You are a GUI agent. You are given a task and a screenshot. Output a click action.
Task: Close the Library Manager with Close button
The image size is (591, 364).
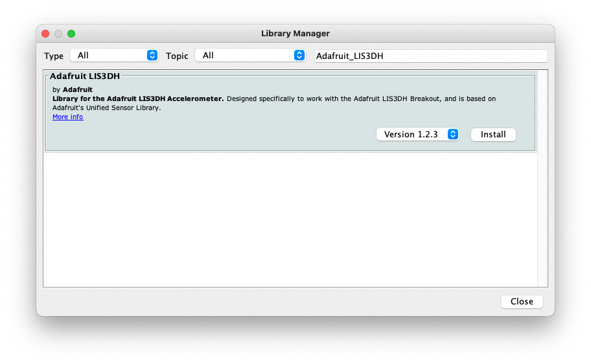[x=522, y=301]
